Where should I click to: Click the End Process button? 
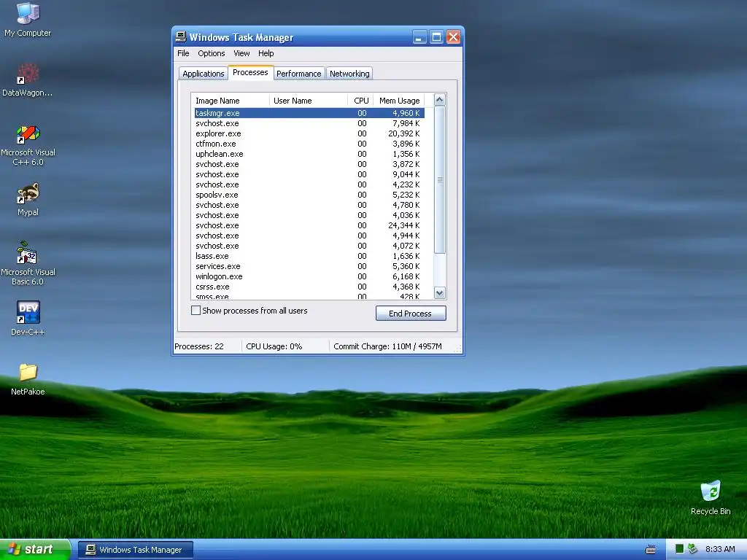(411, 314)
